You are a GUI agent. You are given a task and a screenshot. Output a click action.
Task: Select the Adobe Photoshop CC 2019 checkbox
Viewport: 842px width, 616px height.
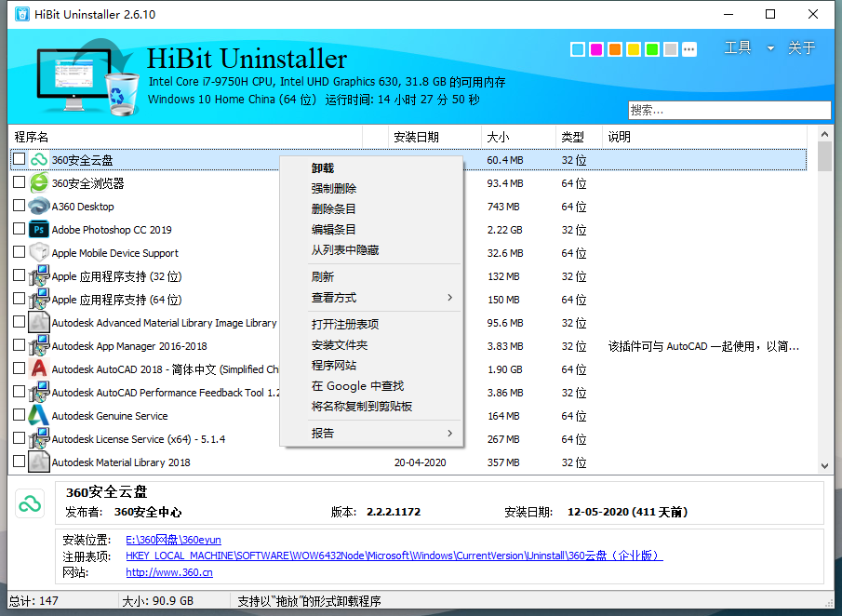tap(19, 229)
